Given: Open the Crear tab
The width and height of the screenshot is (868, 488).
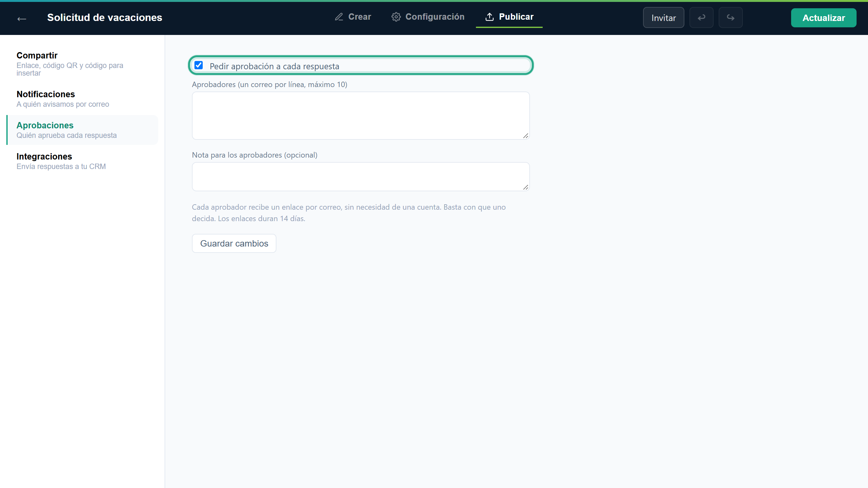Looking at the screenshot, I should click(x=353, y=17).
